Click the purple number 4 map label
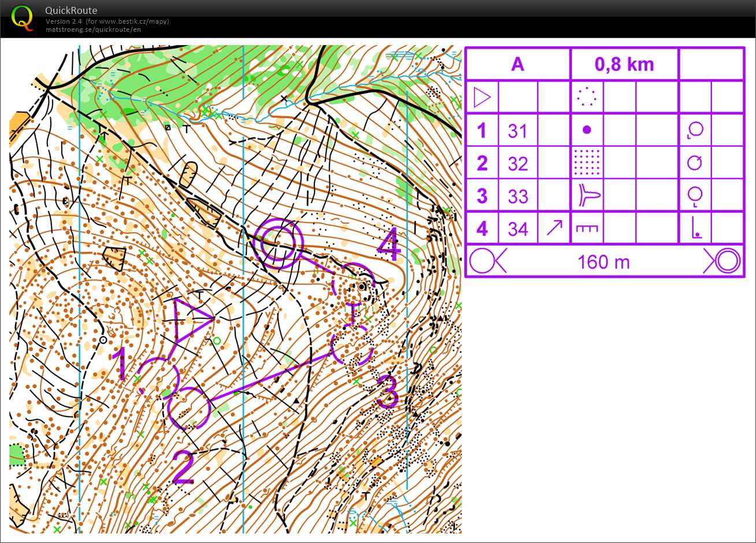 click(388, 245)
